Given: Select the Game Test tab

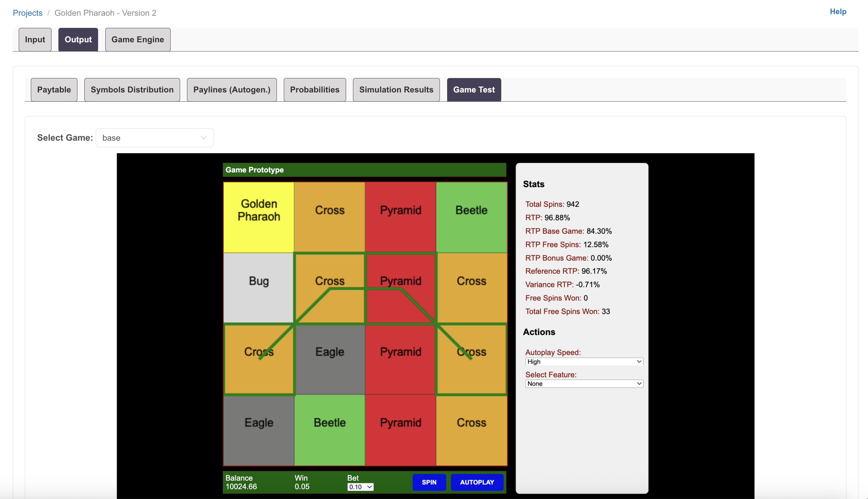Looking at the screenshot, I should tap(473, 90).
